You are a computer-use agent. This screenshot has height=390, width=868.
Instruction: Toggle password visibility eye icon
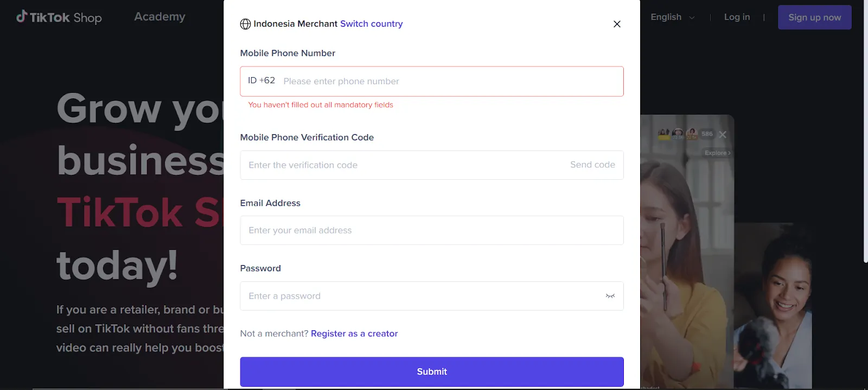click(x=610, y=296)
